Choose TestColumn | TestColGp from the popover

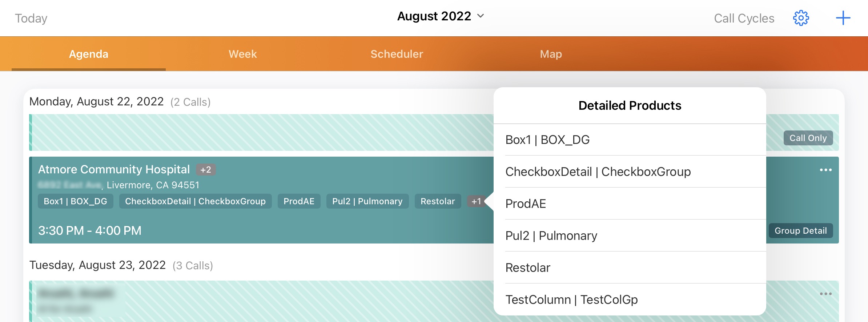tap(571, 300)
